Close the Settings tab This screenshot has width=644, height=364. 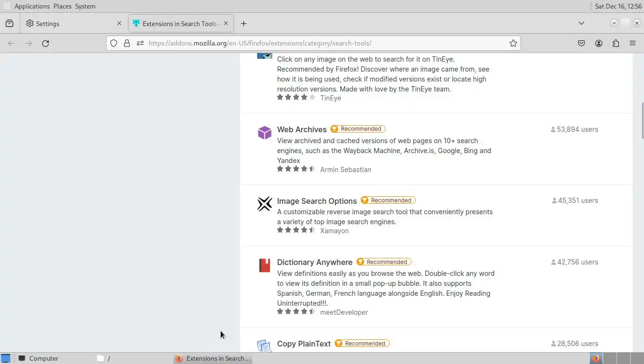(x=119, y=23)
